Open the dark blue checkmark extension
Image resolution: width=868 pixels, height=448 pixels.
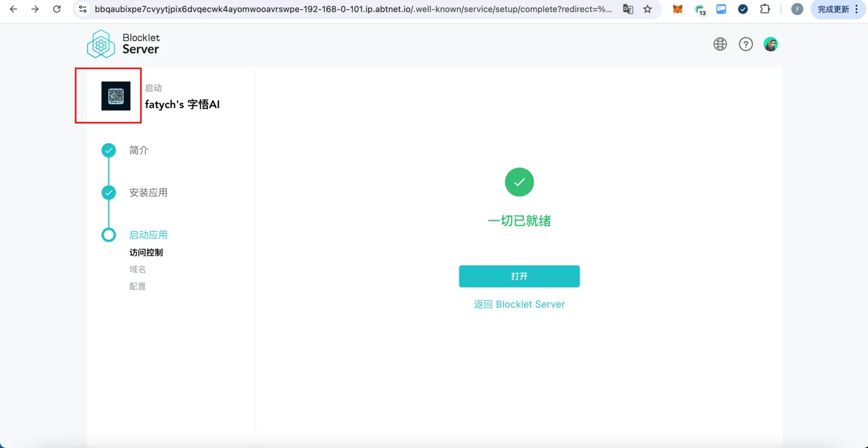(x=743, y=9)
